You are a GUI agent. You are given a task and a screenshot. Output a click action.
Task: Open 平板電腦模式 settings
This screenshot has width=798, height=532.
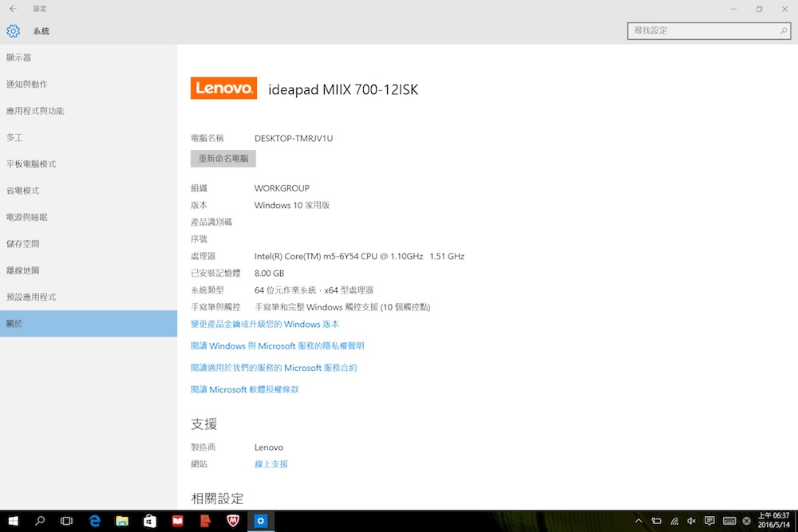89,164
